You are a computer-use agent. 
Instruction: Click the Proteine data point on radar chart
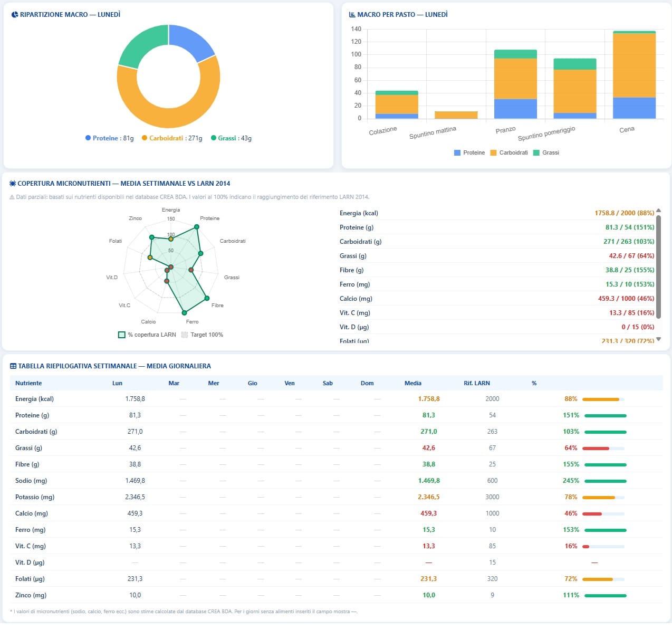click(x=197, y=227)
